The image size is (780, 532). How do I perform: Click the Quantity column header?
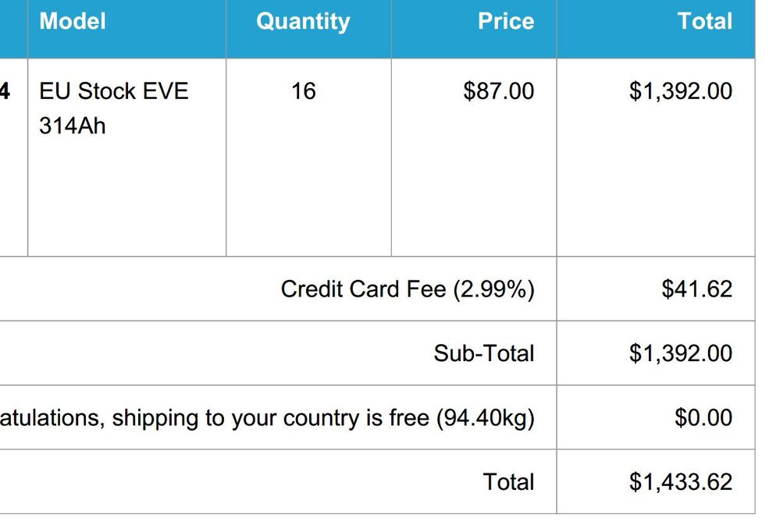pyautogui.click(x=303, y=21)
